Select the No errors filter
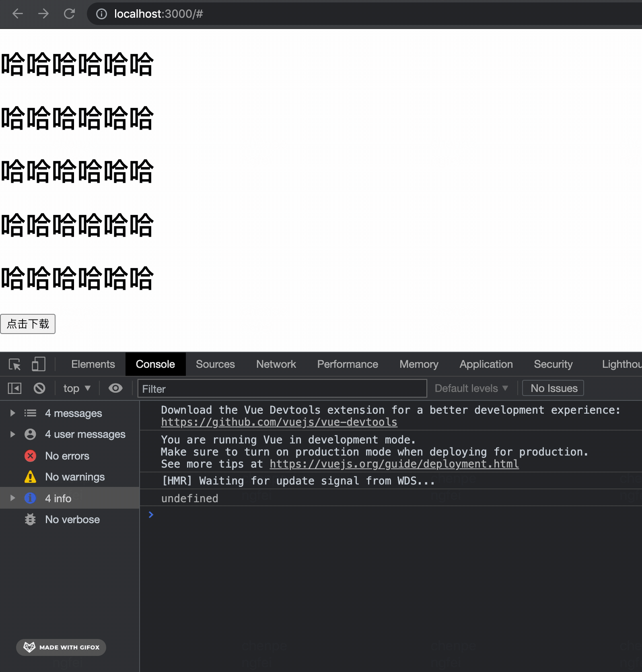642x672 pixels. pyautogui.click(x=70, y=456)
